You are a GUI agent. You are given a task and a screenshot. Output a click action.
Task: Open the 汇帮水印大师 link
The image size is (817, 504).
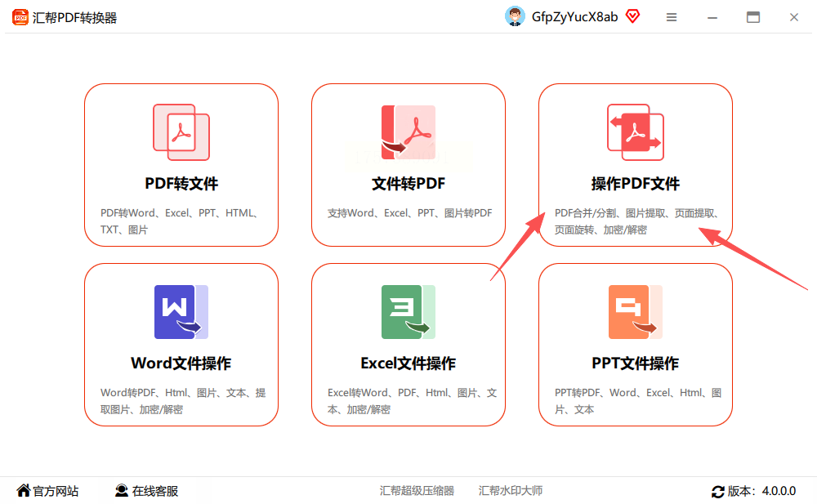[x=510, y=490]
